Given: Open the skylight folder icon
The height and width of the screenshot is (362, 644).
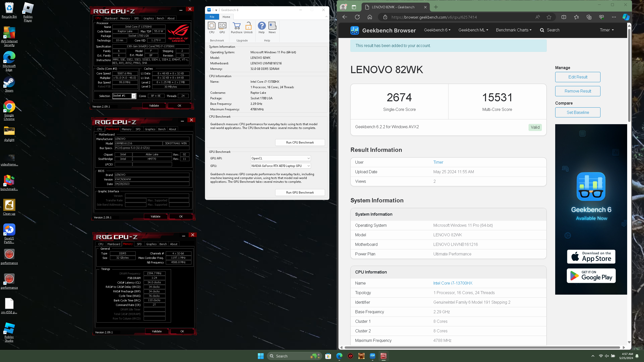Looking at the screenshot, I should 9,133.
